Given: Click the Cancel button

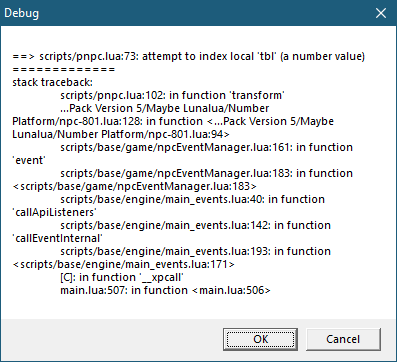Looking at the screenshot, I should 343,339.
